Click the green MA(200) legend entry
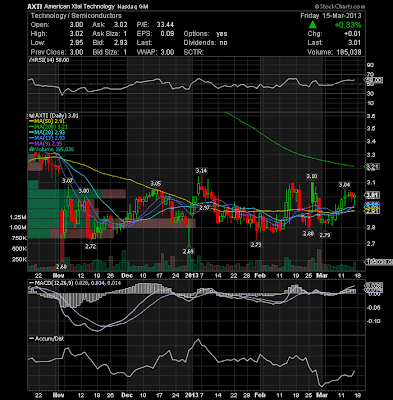This screenshot has height=400, width=393. (48, 127)
